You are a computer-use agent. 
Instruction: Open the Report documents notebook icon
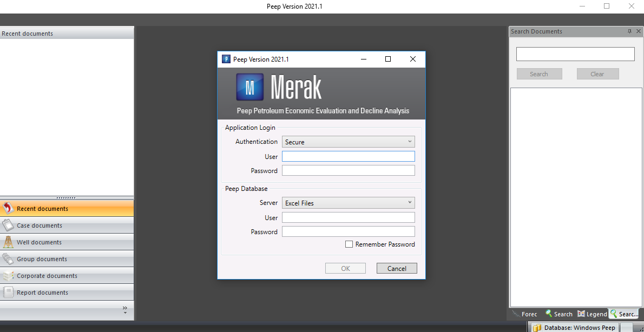8,293
